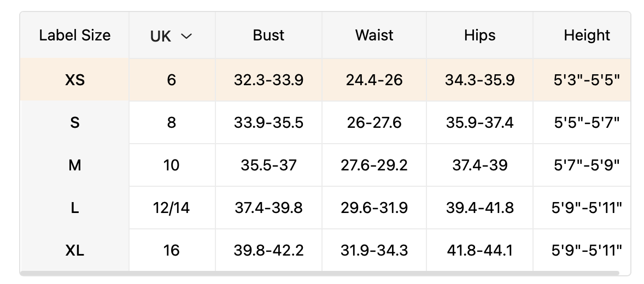Select the XS label size row
This screenshot has width=644, height=284.
(75, 80)
